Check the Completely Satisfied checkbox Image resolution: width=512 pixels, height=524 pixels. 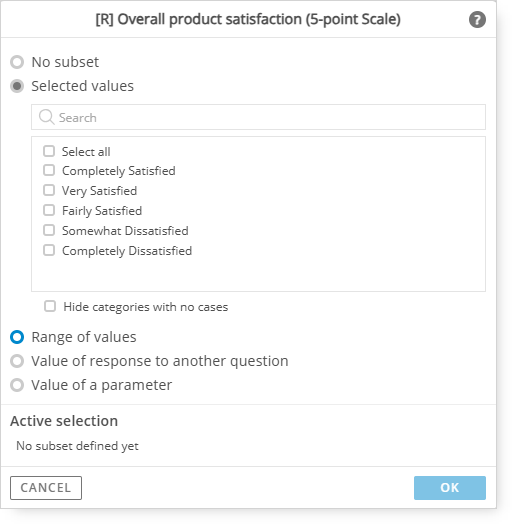[49, 170]
